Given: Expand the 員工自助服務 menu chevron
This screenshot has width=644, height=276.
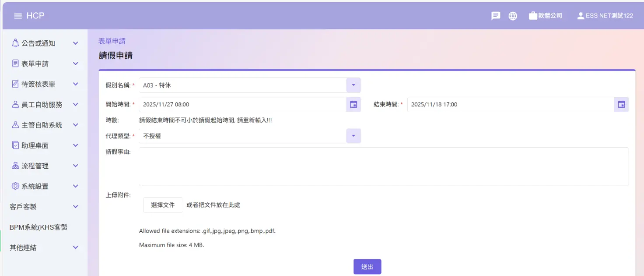Looking at the screenshot, I should [75, 105].
